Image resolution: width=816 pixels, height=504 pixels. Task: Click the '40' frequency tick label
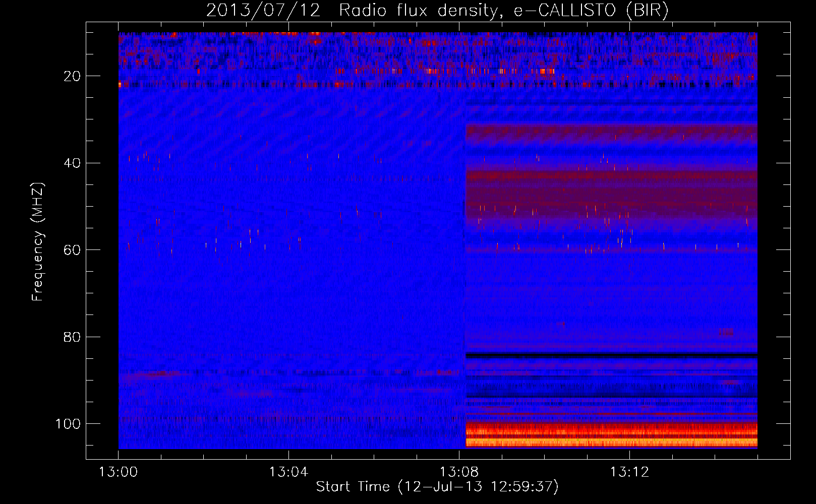73,163
